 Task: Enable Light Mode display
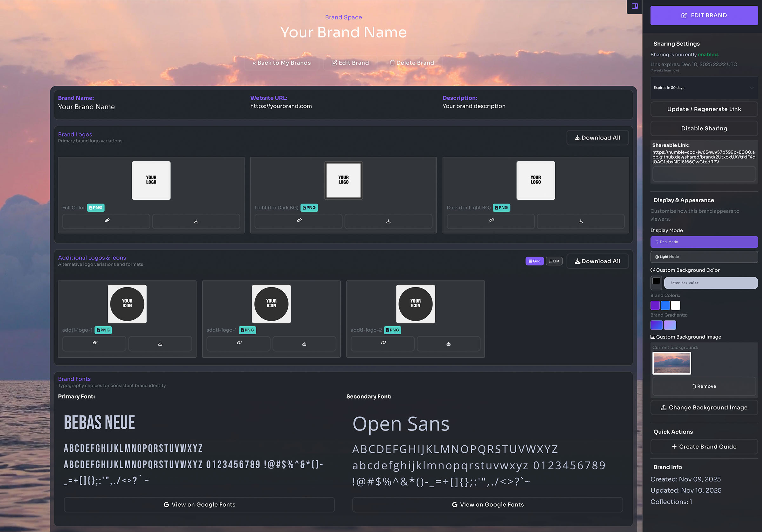[704, 256]
